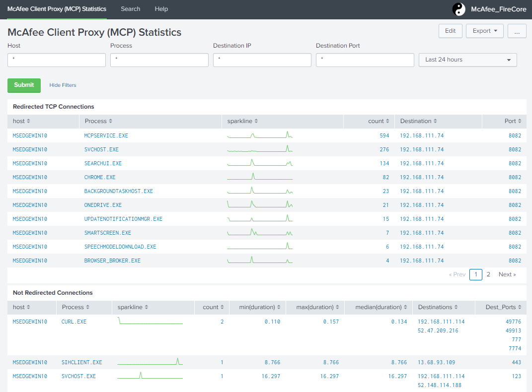Sort Not Redirected table by host column
Viewport: 532px width, 392px height.
click(21, 307)
